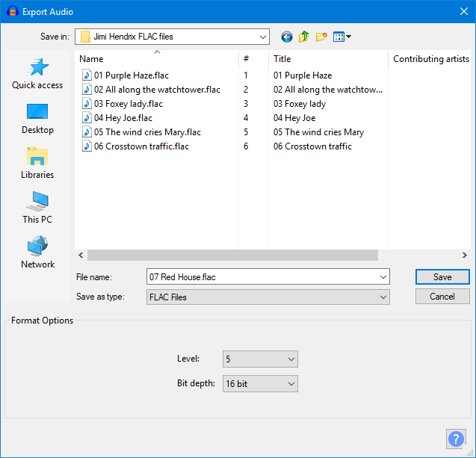Image resolution: width=476 pixels, height=458 pixels.
Task: Sort by Title column header
Action: point(328,59)
